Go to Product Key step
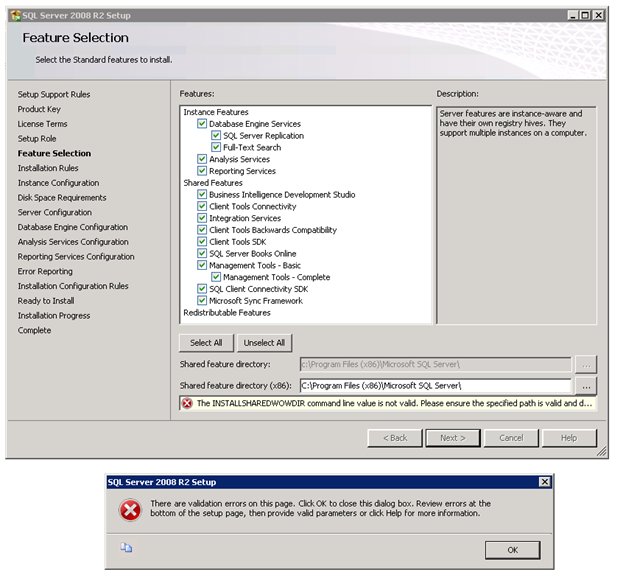The image size is (625, 588). [39, 109]
